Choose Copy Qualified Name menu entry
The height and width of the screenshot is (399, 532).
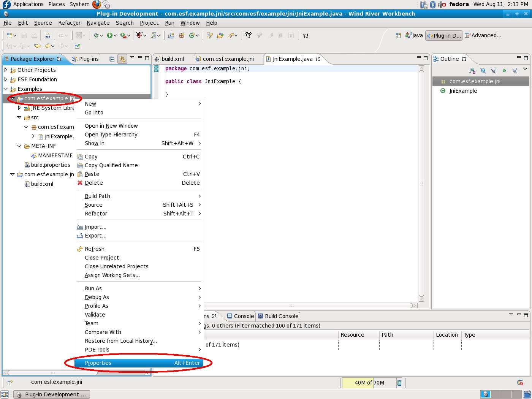(x=139, y=165)
